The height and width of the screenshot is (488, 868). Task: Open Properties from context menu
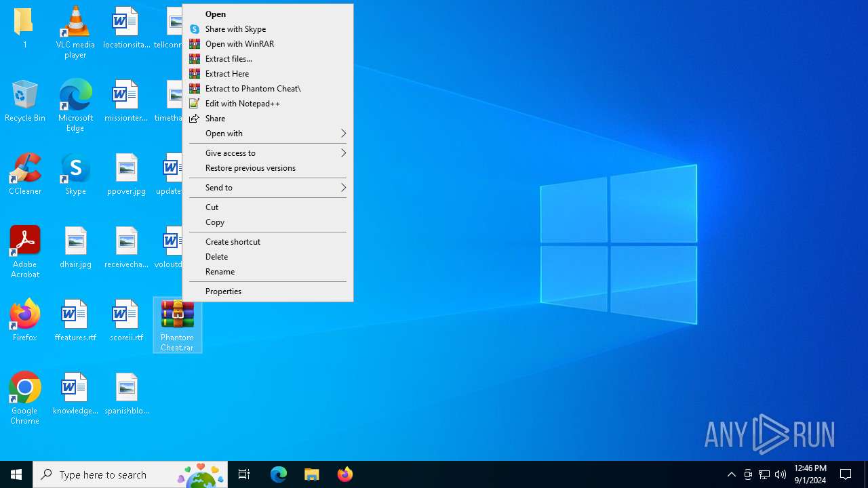[x=268, y=291]
